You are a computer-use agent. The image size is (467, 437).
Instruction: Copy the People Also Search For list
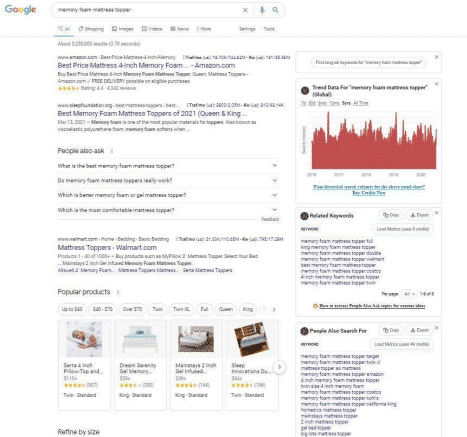point(391,330)
